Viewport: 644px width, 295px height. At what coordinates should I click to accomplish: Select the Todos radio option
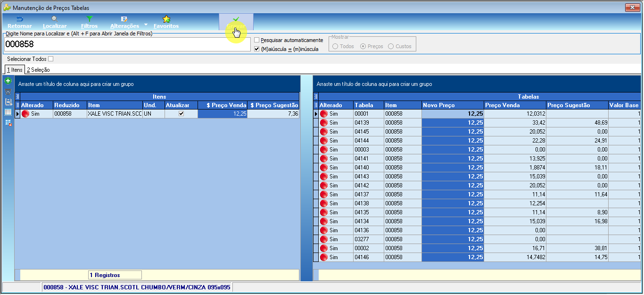point(336,46)
